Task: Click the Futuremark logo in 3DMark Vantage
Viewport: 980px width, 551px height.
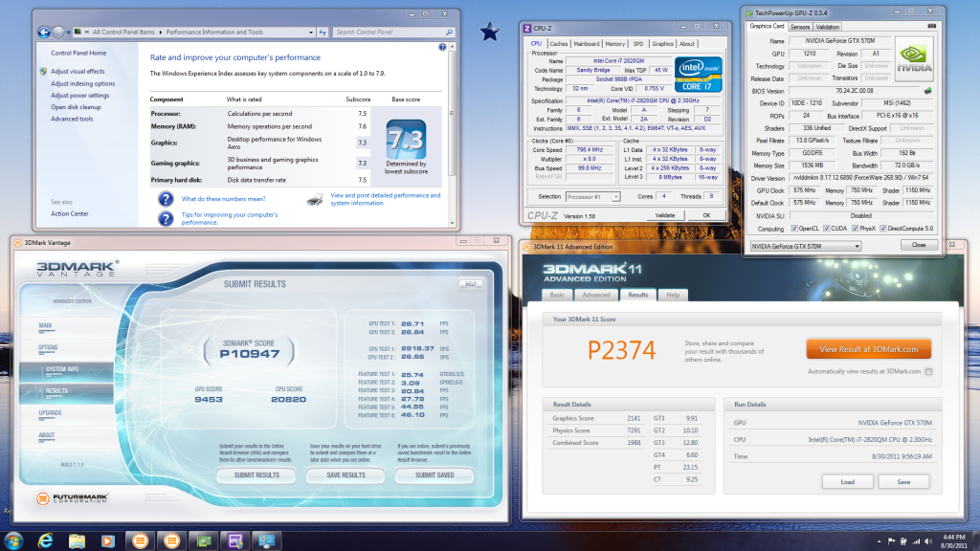Action: (73, 498)
